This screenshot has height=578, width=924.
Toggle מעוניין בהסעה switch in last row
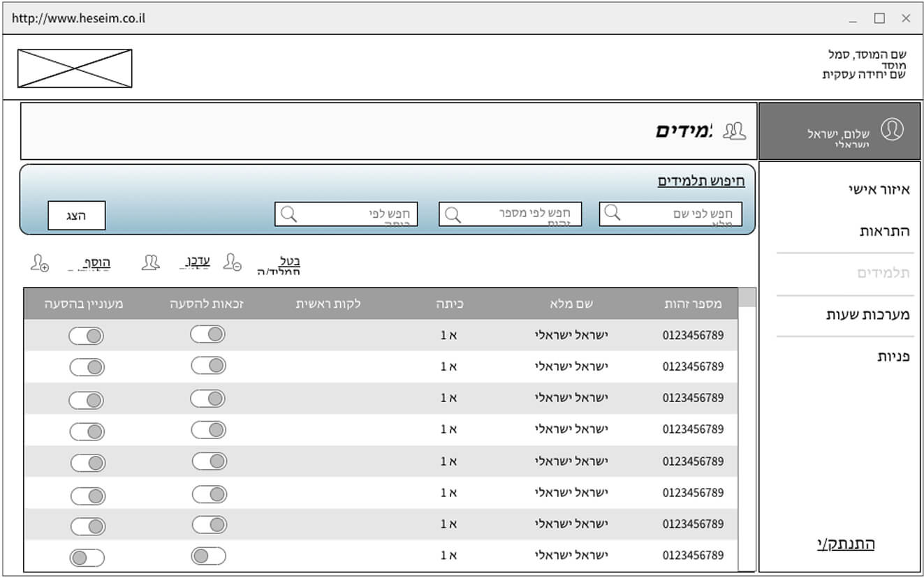[87, 557]
